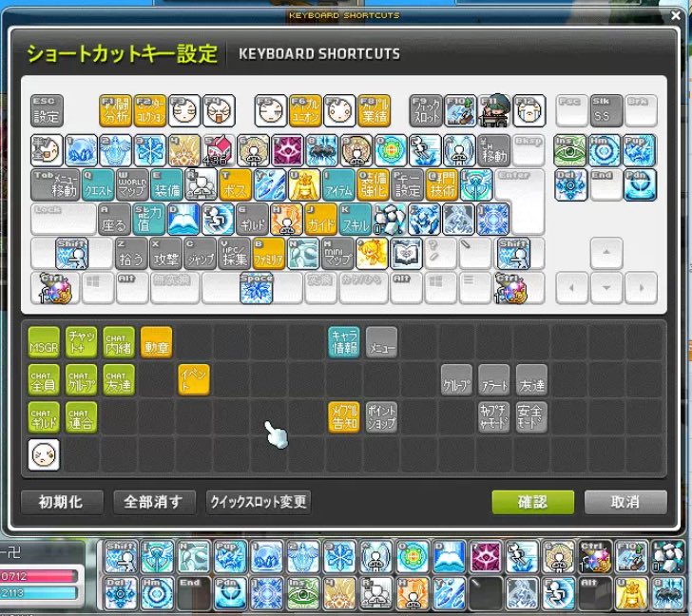Click the ポイントショップ action tile
The width and height of the screenshot is (692, 616).
click(381, 417)
